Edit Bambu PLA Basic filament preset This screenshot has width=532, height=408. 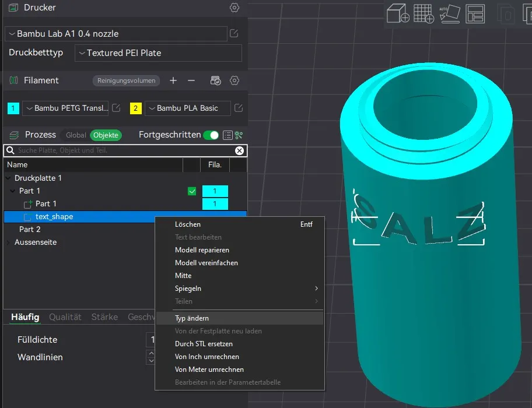coord(239,108)
